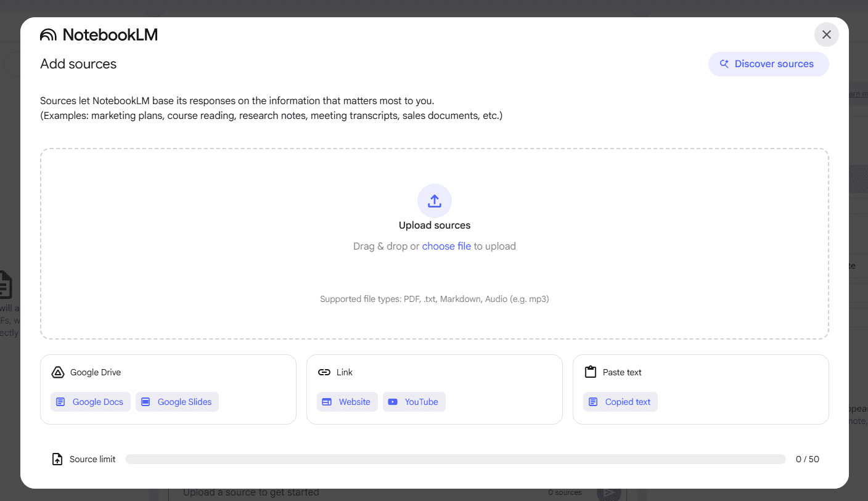Click the 0 / 50 source count
This screenshot has height=501, width=868.
pos(808,459)
